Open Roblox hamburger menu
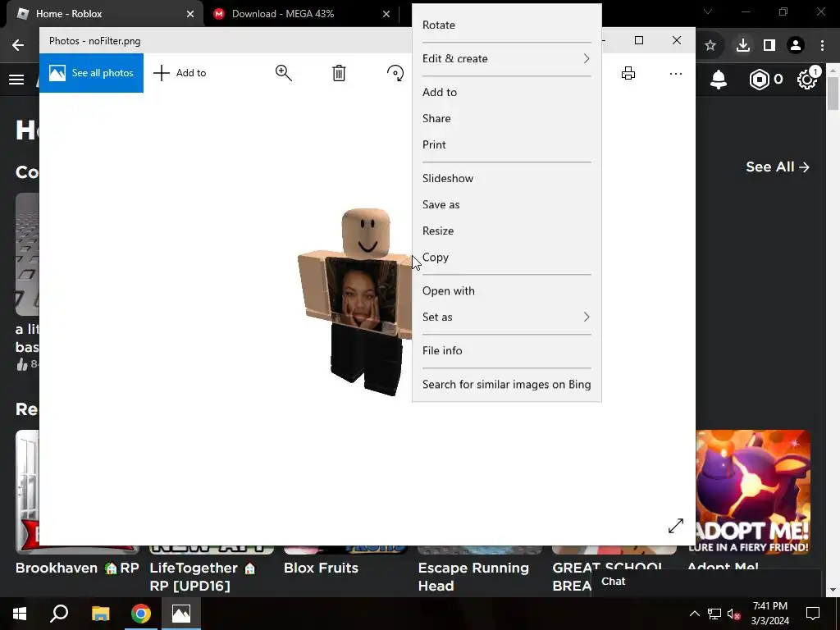Screen dimensions: 840x630 [16, 80]
